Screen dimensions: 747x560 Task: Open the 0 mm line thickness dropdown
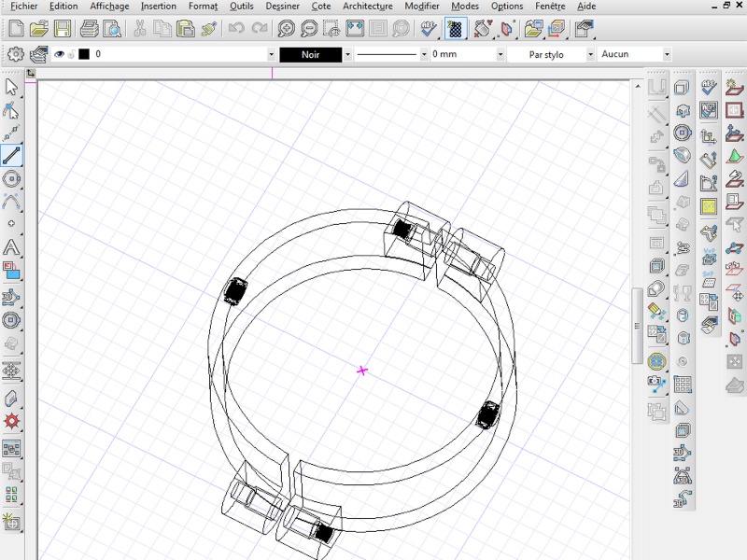click(500, 54)
